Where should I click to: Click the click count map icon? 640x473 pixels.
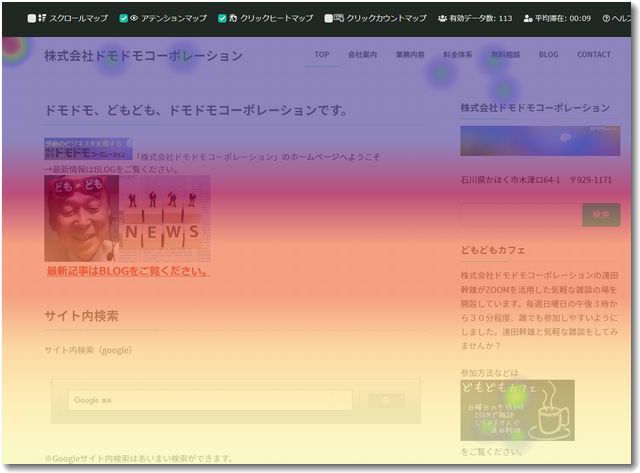pyautogui.click(x=339, y=18)
